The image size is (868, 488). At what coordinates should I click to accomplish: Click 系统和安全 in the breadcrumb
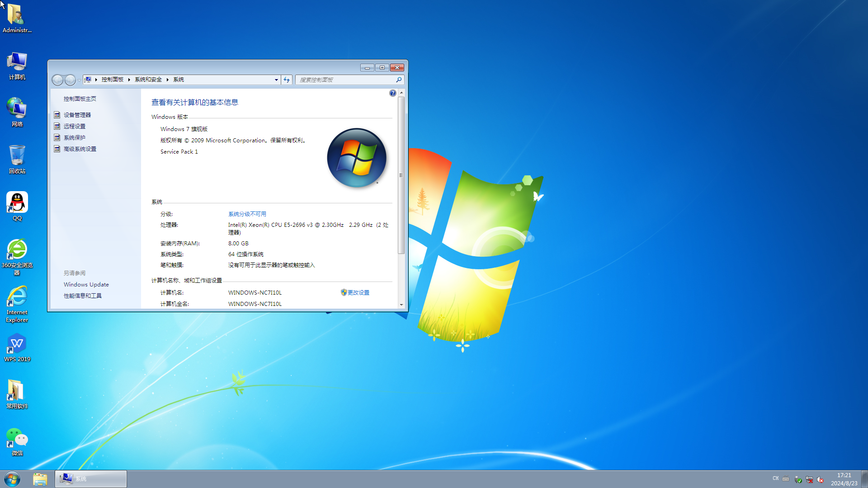tap(148, 80)
